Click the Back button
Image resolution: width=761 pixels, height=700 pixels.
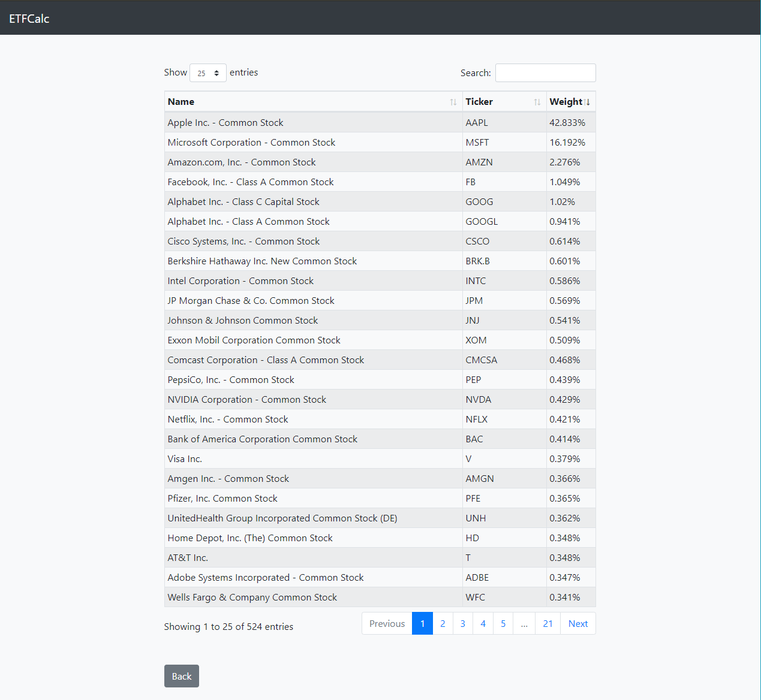point(182,676)
